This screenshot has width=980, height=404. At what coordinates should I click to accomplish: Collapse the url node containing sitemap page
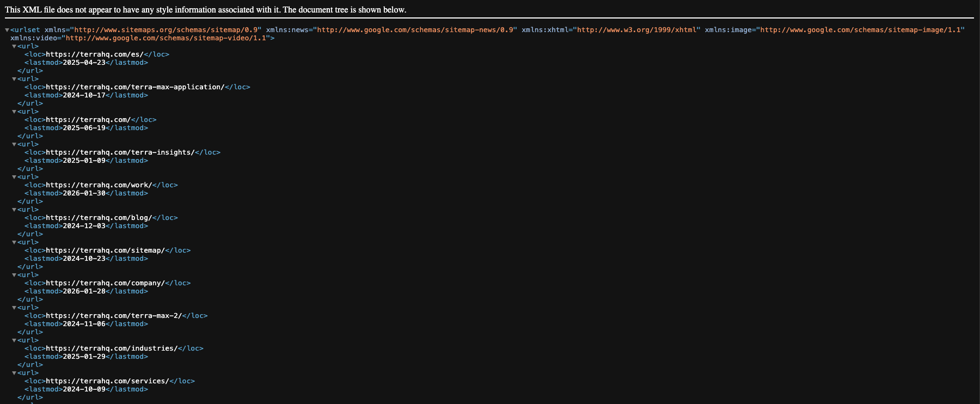(x=14, y=242)
